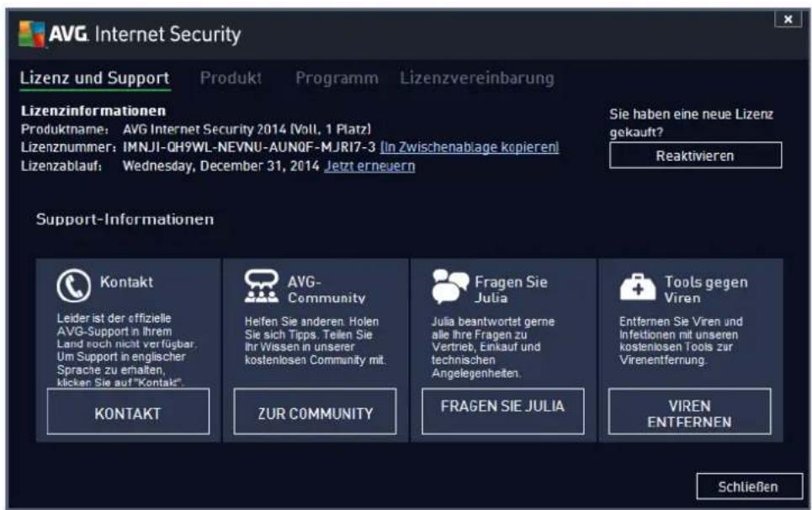Click the Jetzt erneuern link

(369, 166)
